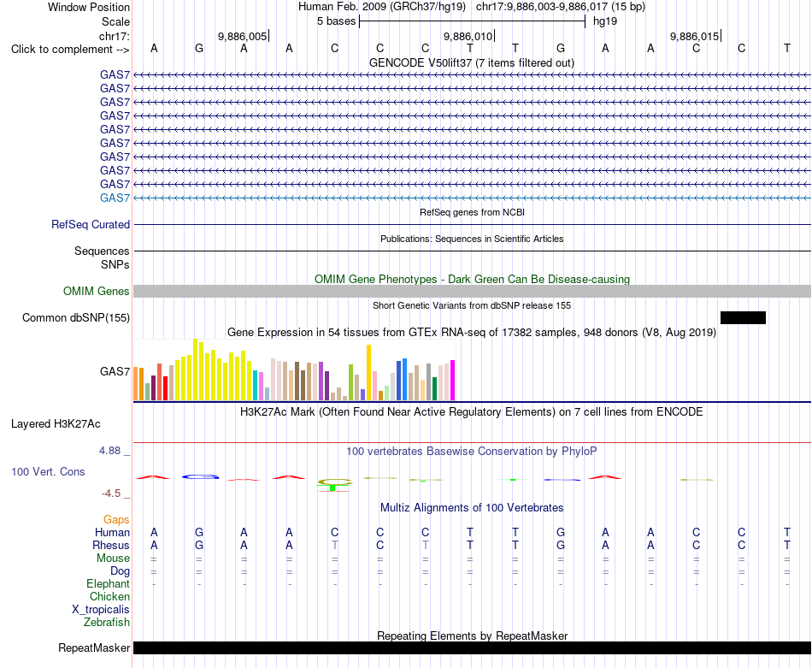Open the RefSeq Curated track label
This screenshot has width=812, height=668.
pyautogui.click(x=91, y=224)
